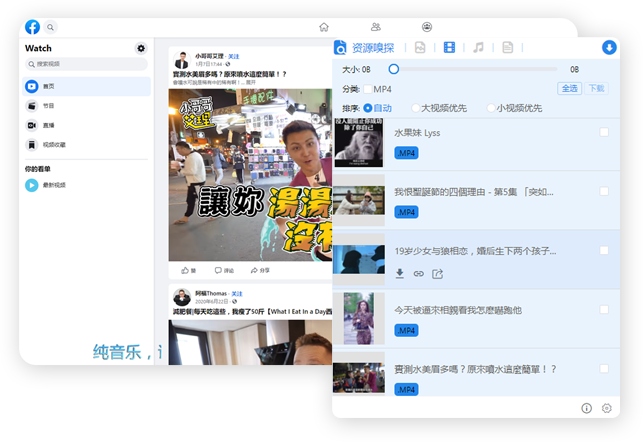Comment on the 小哥哥艾理 post

[x=224, y=271]
